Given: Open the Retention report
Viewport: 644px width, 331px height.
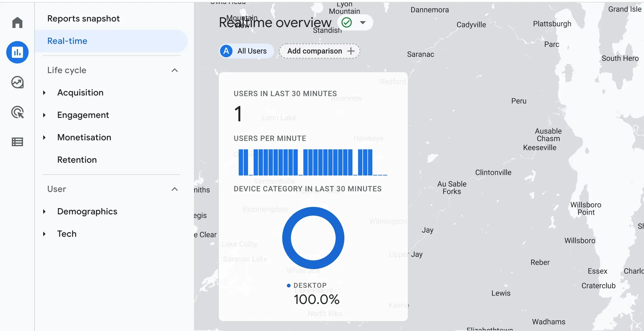Looking at the screenshot, I should click(77, 160).
